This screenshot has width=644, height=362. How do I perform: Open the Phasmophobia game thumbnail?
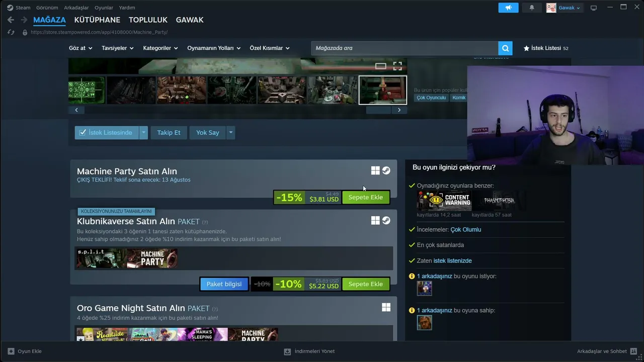[499, 201]
